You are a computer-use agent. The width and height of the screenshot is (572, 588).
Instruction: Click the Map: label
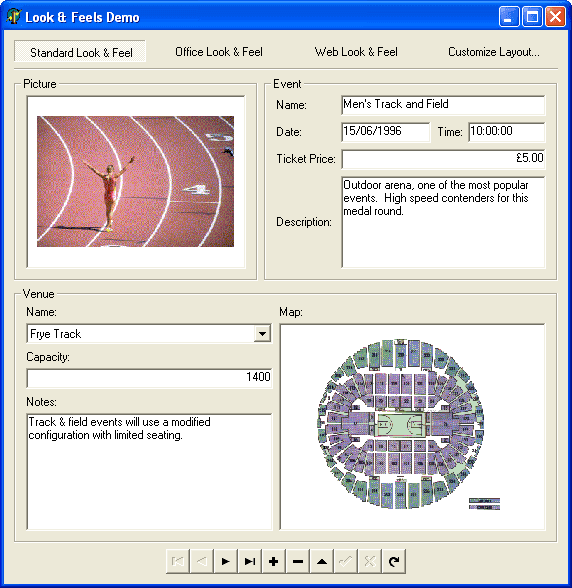coord(291,312)
